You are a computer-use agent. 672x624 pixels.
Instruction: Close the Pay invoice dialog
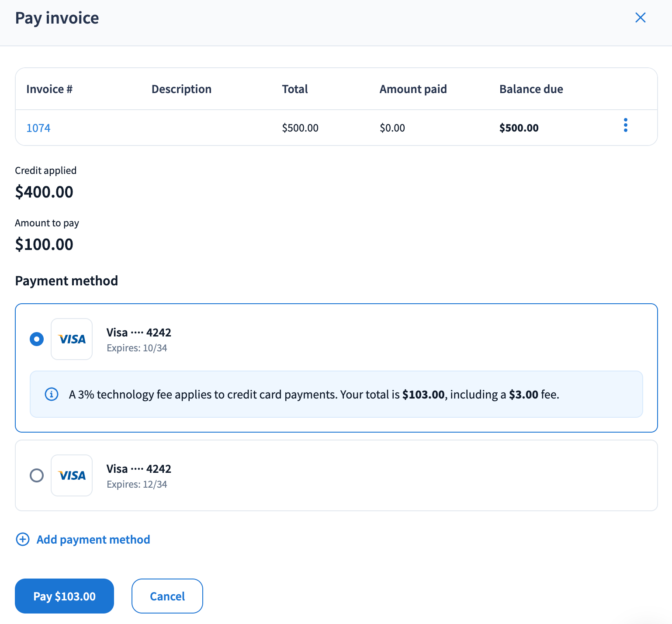pos(640,18)
